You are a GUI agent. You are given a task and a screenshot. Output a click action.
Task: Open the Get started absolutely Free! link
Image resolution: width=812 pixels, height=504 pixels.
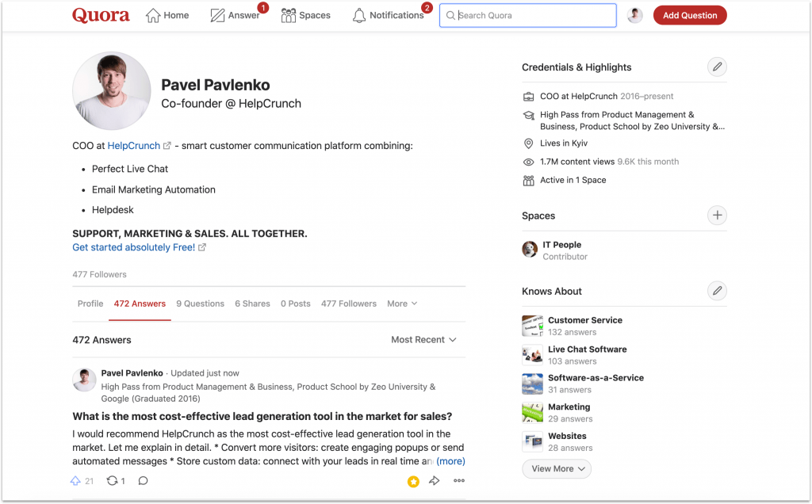pos(133,247)
